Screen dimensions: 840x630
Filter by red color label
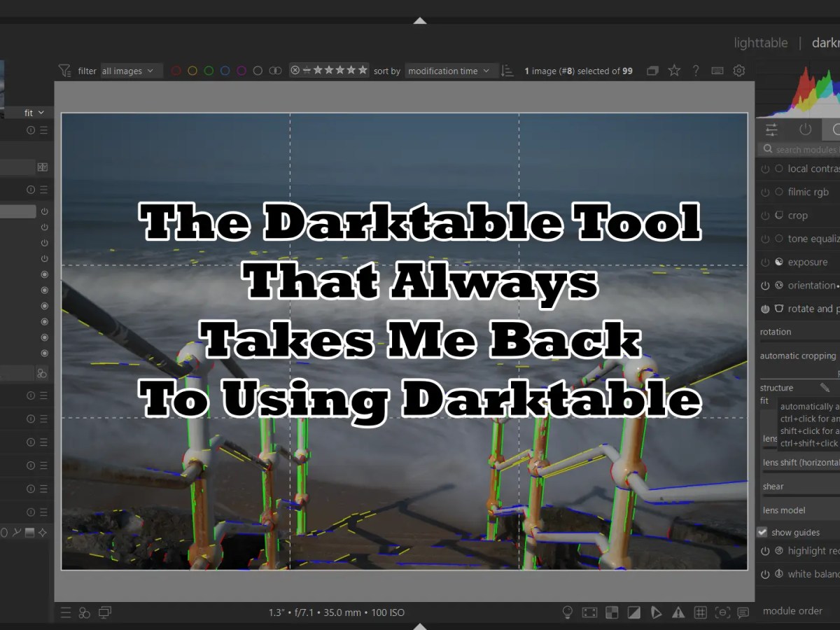176,71
